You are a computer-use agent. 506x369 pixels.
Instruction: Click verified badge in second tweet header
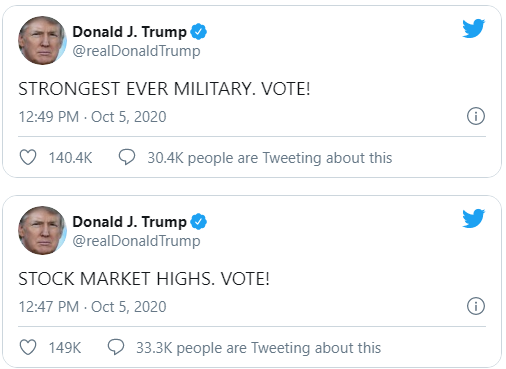[199, 222]
